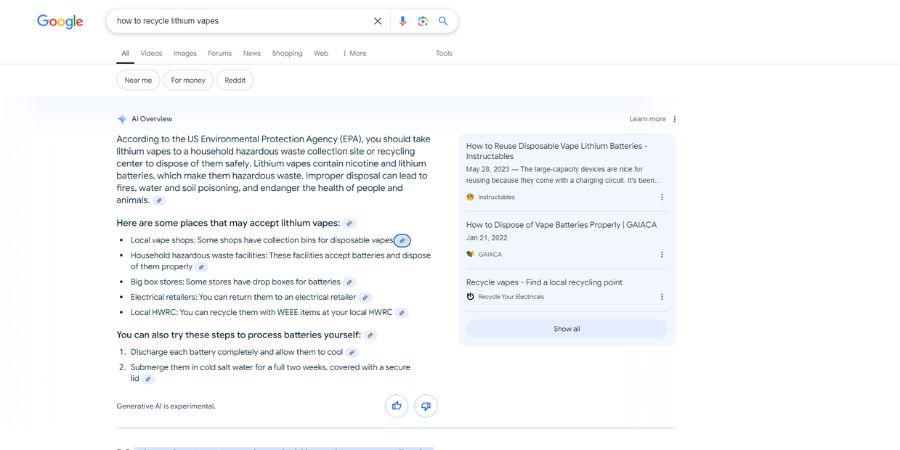Open link icon after Electrical retailers bullet
900x450 pixels.
(365, 297)
